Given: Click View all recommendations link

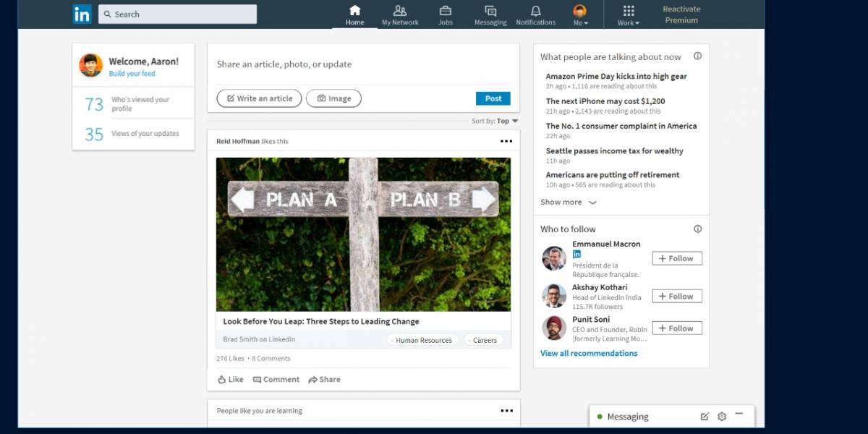Looking at the screenshot, I should pos(589,354).
